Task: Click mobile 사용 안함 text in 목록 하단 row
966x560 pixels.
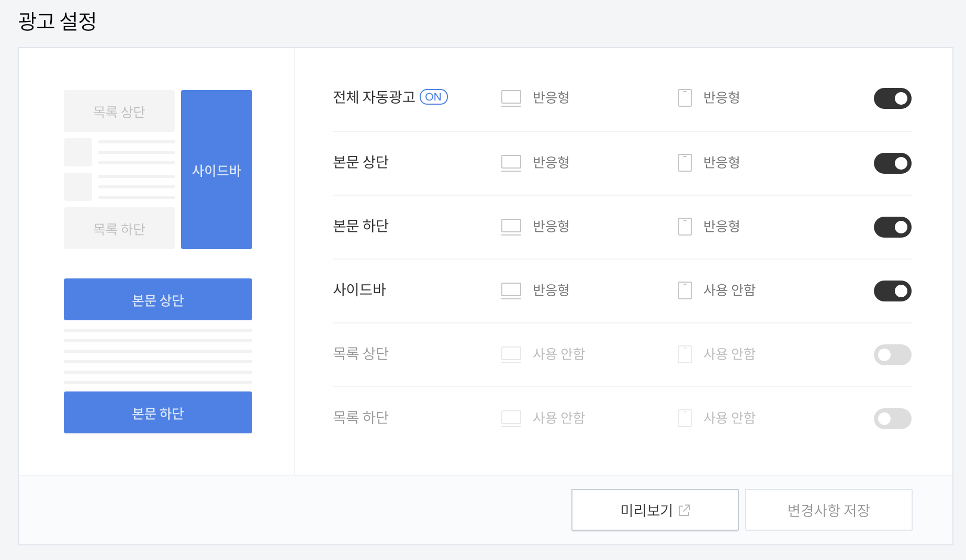Action: 729,418
